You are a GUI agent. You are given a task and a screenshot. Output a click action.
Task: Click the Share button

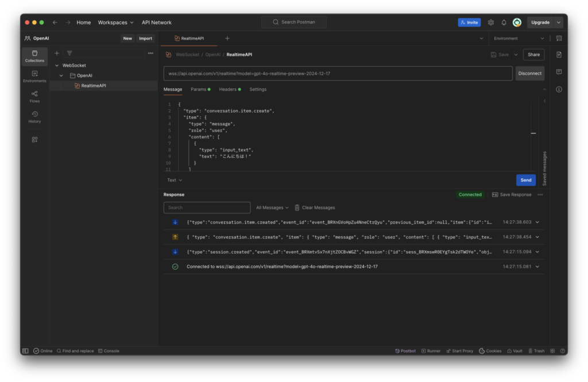point(533,54)
